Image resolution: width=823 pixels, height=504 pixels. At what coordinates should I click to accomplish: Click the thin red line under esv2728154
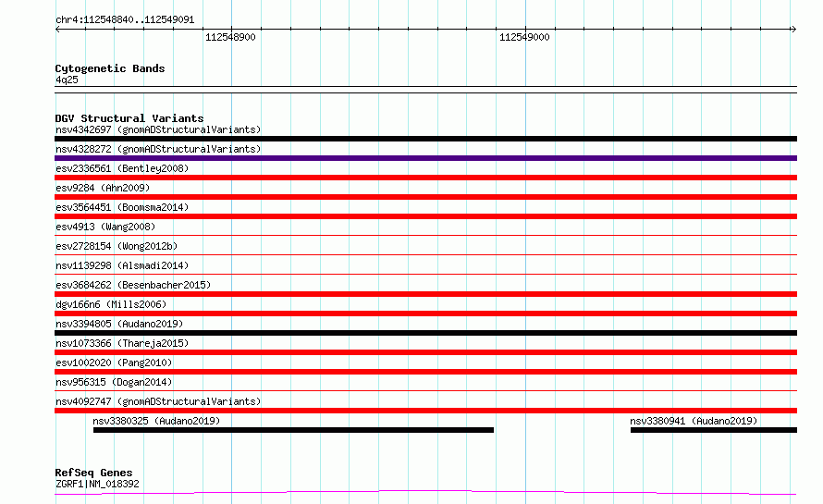pos(425,254)
